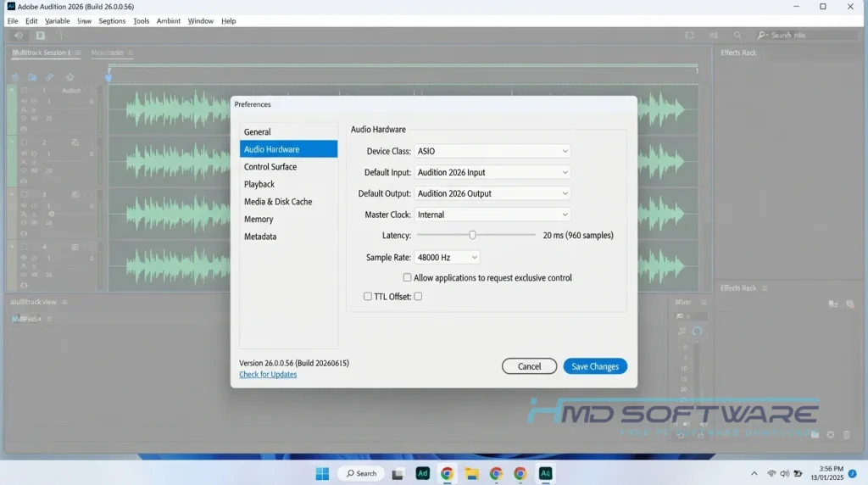
Task: Select Control Surface in Preferences sidebar
Action: point(288,167)
